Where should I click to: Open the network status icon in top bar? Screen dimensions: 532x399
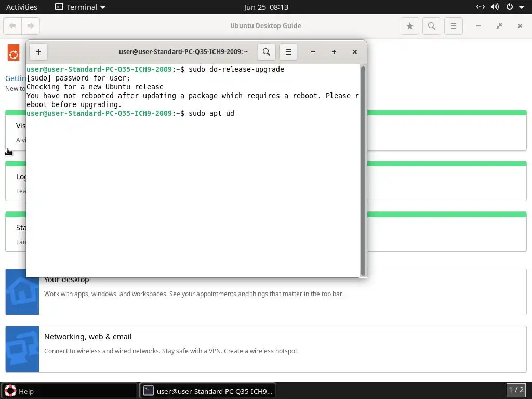[481, 7]
